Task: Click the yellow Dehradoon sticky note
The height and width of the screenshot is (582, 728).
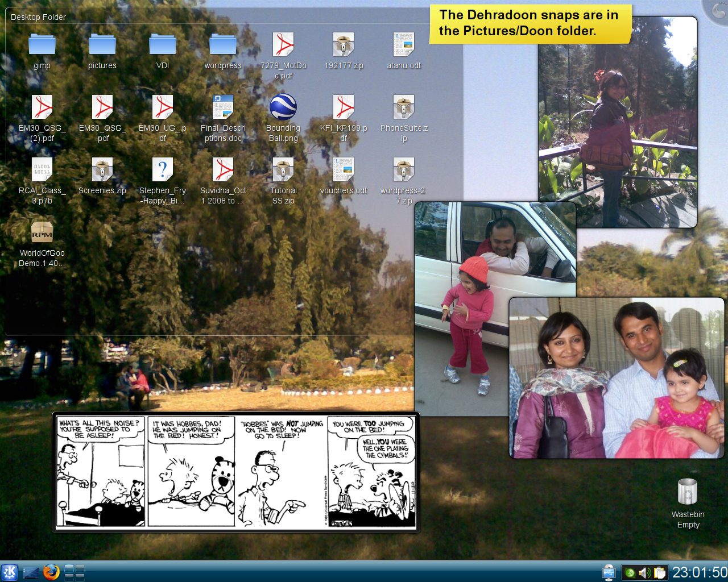Action: click(x=529, y=23)
